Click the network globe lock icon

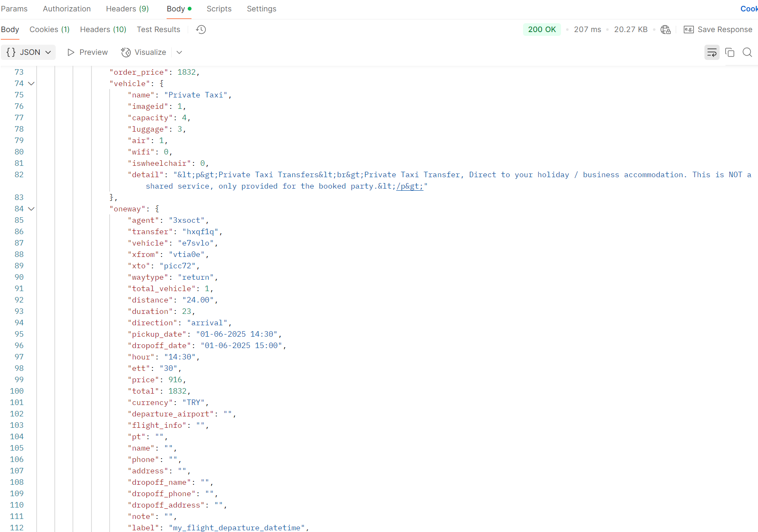pos(666,30)
